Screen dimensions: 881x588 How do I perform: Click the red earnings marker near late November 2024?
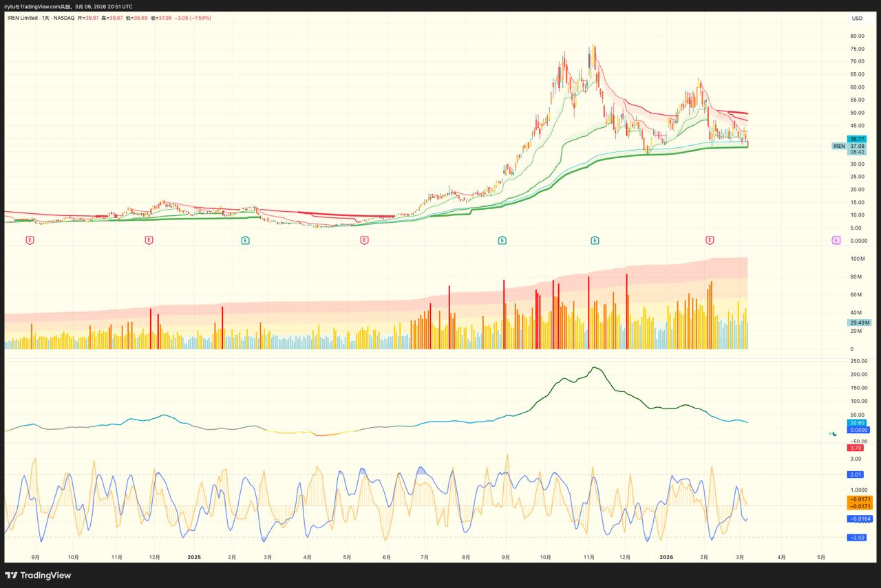(149, 240)
